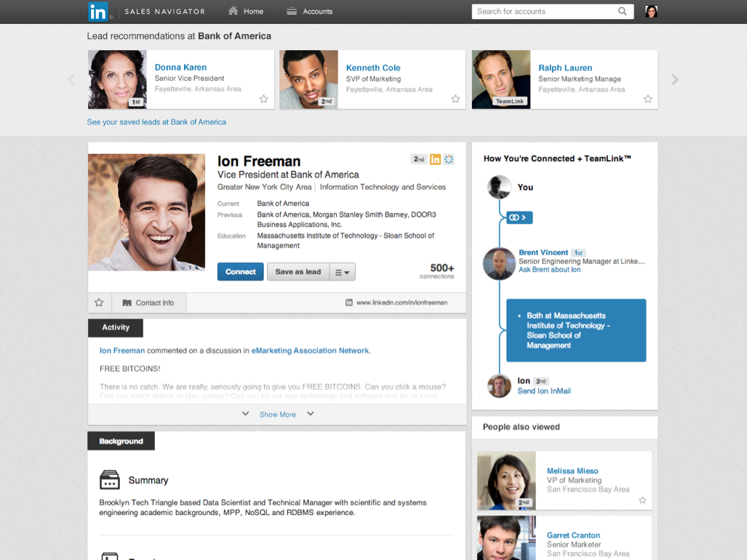Open Kenneth Cole's profile link

(373, 68)
